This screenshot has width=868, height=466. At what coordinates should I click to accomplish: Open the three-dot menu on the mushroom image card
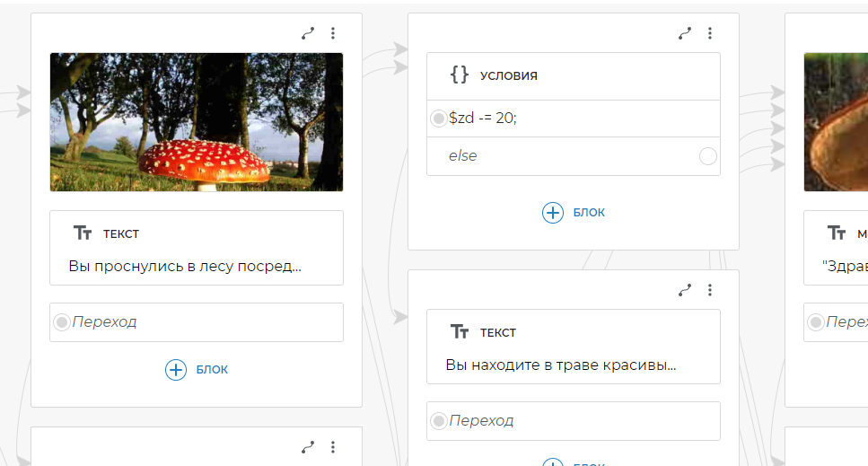[x=333, y=34]
